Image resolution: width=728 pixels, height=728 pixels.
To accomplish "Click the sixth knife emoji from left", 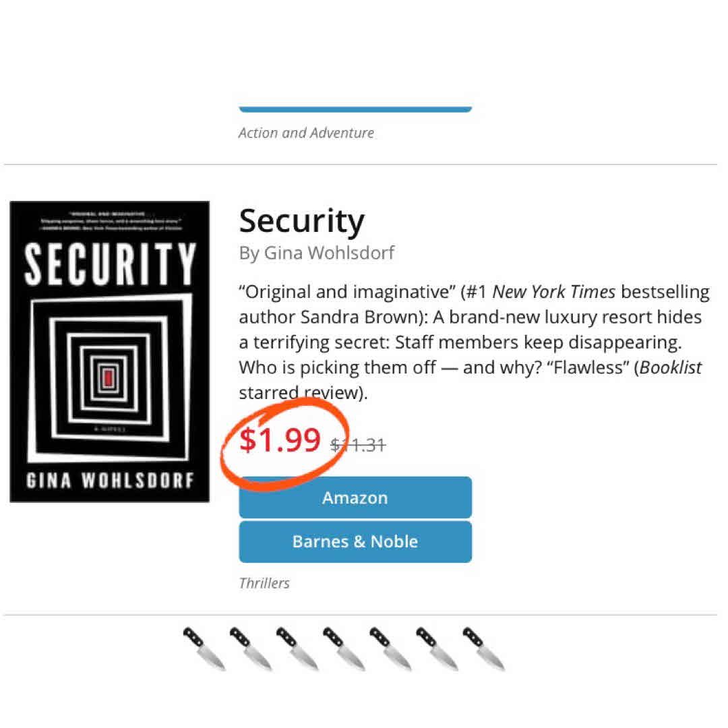I will tap(437, 648).
